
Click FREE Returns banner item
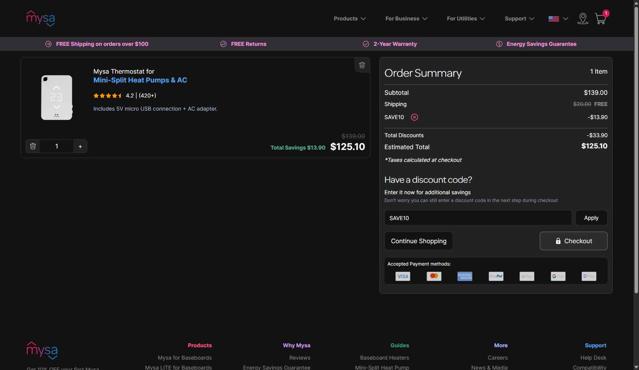[x=249, y=44]
